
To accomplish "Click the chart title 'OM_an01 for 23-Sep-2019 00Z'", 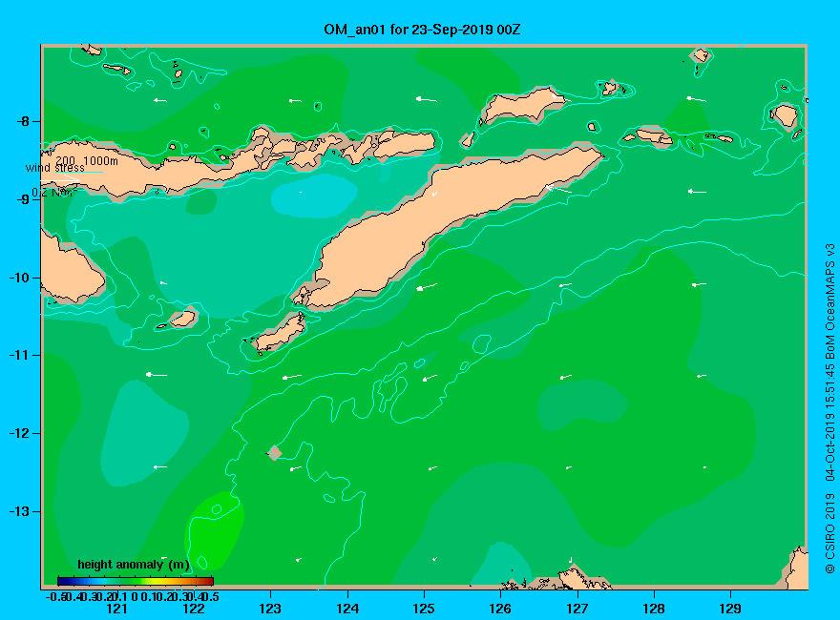I will (x=422, y=30).
